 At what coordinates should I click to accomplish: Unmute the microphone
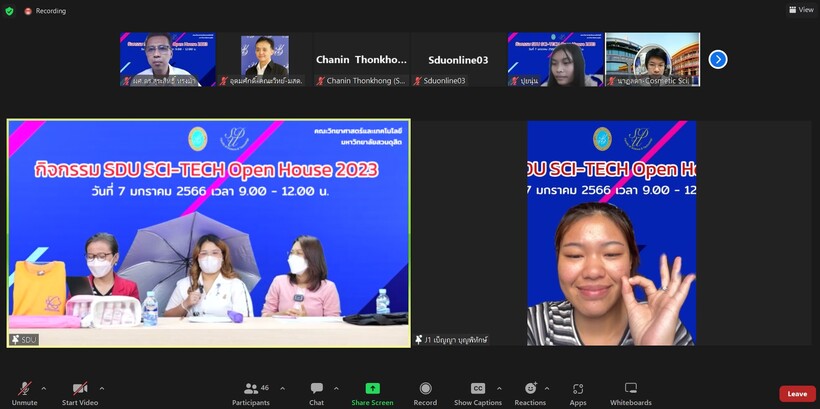[x=25, y=393]
